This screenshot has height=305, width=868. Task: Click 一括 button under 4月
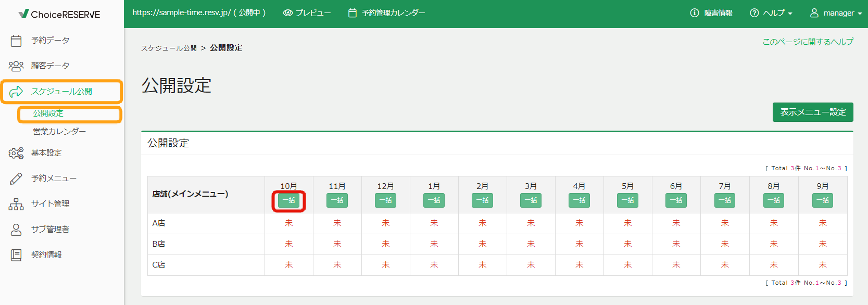tap(580, 200)
